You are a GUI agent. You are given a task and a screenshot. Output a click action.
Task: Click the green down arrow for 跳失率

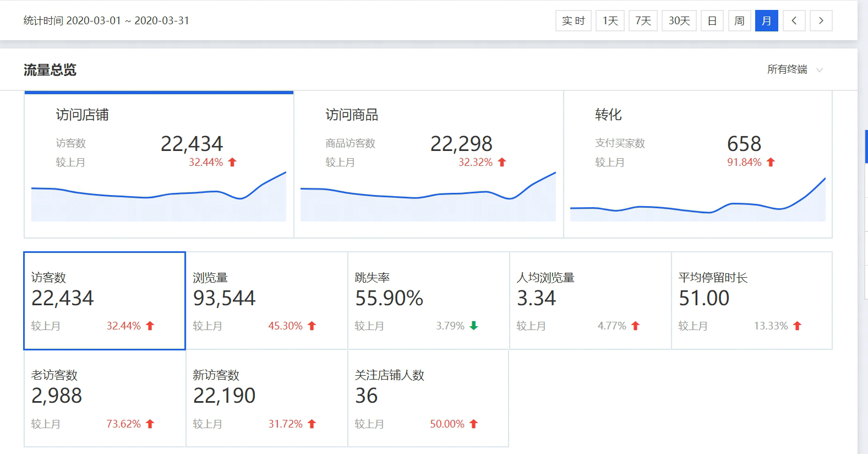coord(473,326)
